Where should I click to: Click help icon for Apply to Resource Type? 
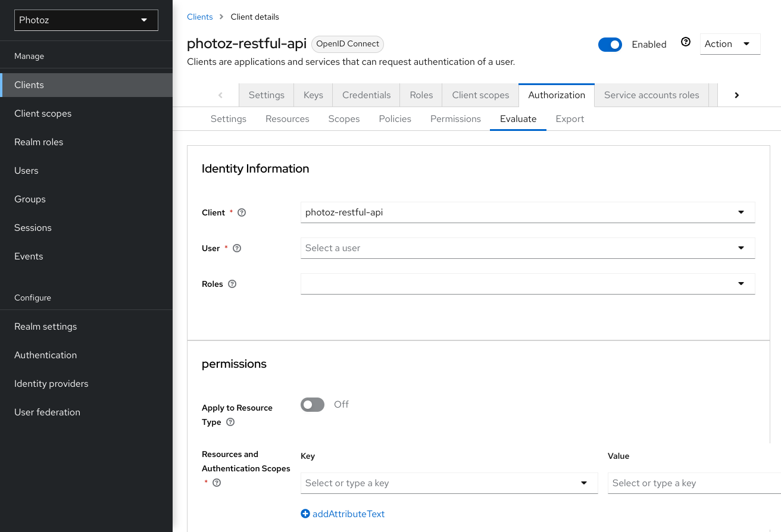click(230, 422)
